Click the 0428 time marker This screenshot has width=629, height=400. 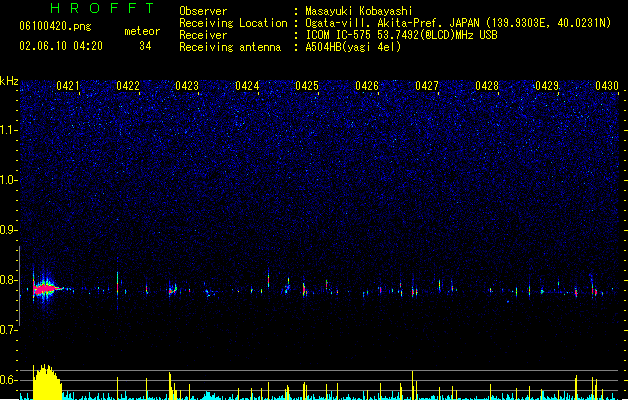(x=487, y=86)
